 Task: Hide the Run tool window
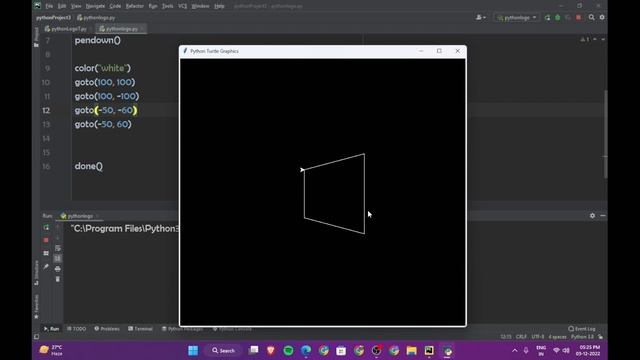tap(603, 216)
